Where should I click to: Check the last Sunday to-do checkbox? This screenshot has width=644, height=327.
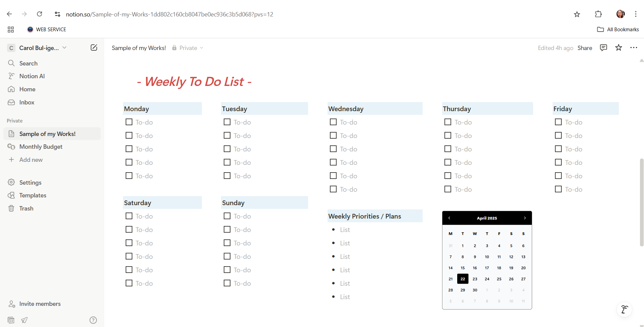coord(227,283)
